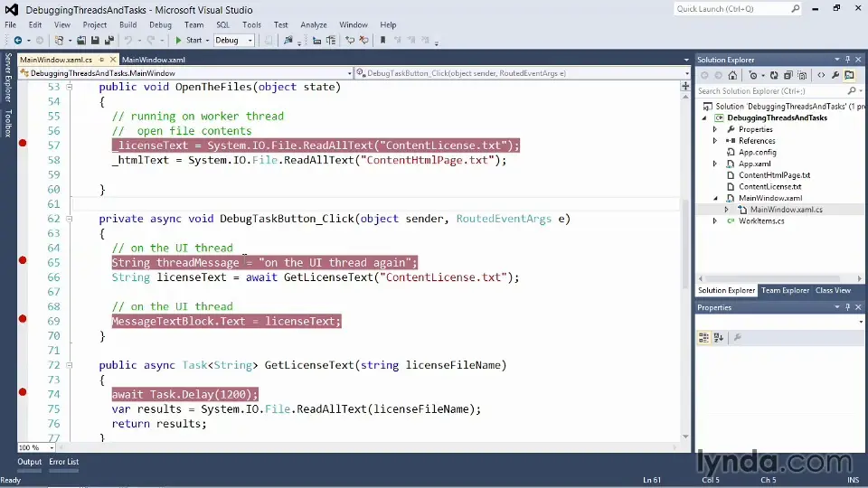This screenshot has height=488, width=868.
Task: Pin the Solution Explorer panel
Action: [x=848, y=60]
